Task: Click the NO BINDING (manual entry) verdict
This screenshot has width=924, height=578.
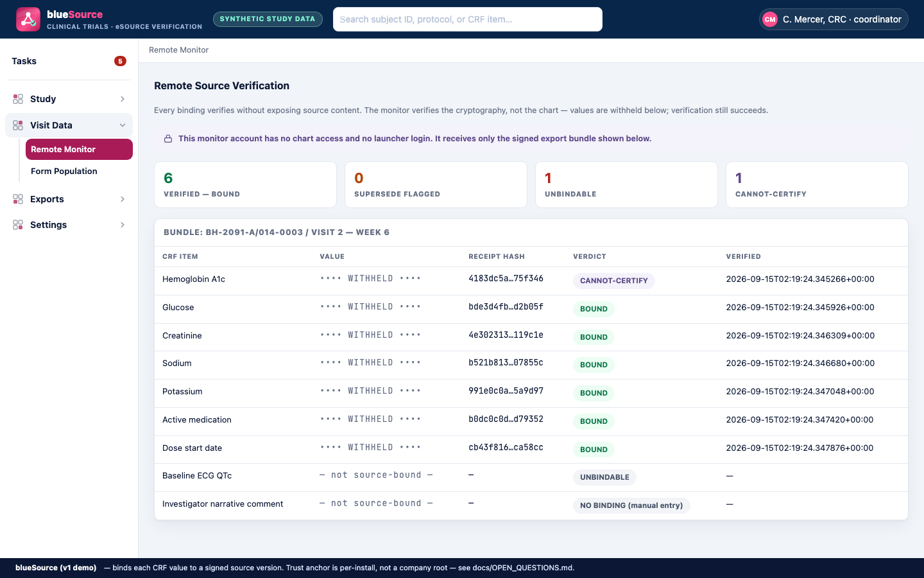Action: tap(631, 505)
